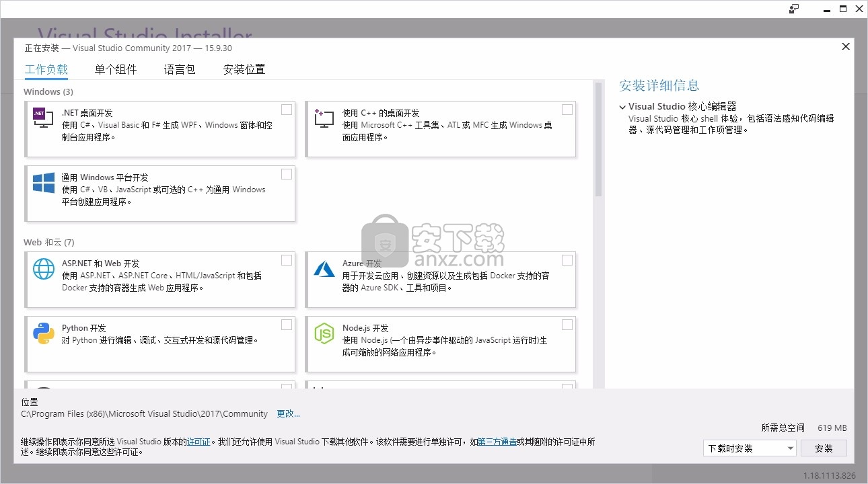Maximize the Visual Studio Installer window
The image size is (868, 484).
coord(843,9)
